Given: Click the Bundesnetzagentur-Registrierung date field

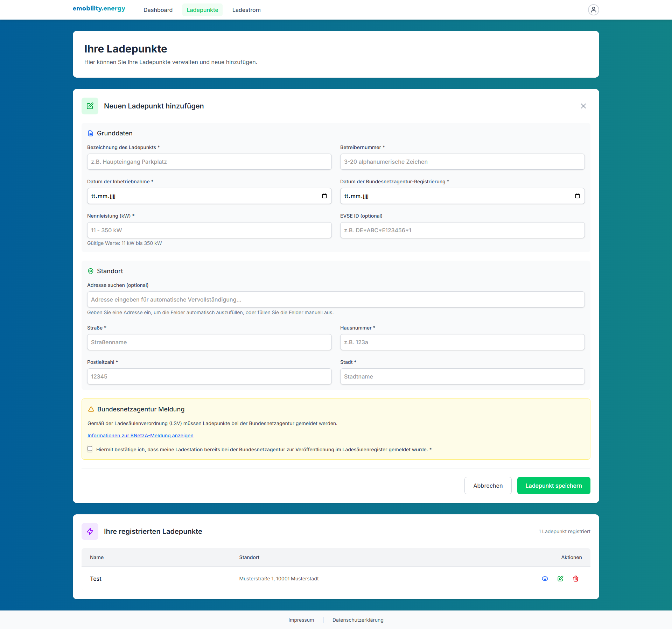Looking at the screenshot, I should tap(462, 196).
